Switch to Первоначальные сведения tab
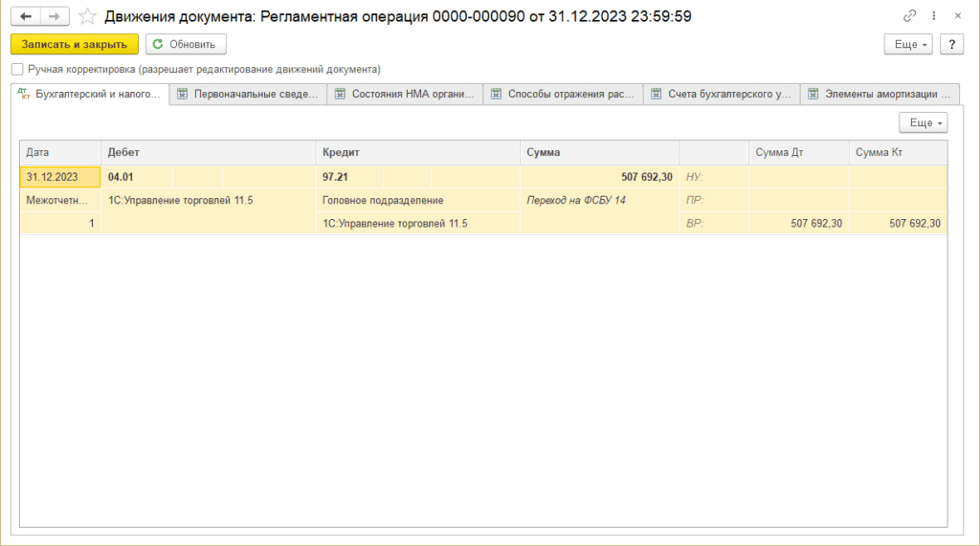The height and width of the screenshot is (546, 980). 247,94
